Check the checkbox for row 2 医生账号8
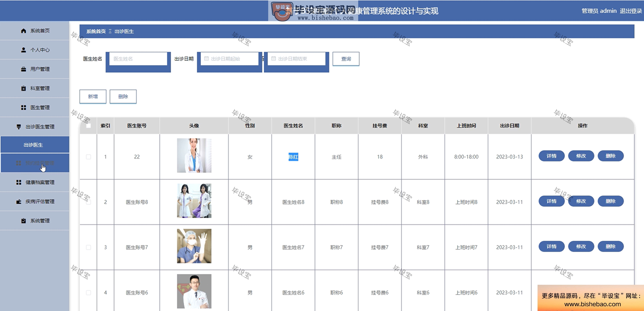 click(88, 202)
